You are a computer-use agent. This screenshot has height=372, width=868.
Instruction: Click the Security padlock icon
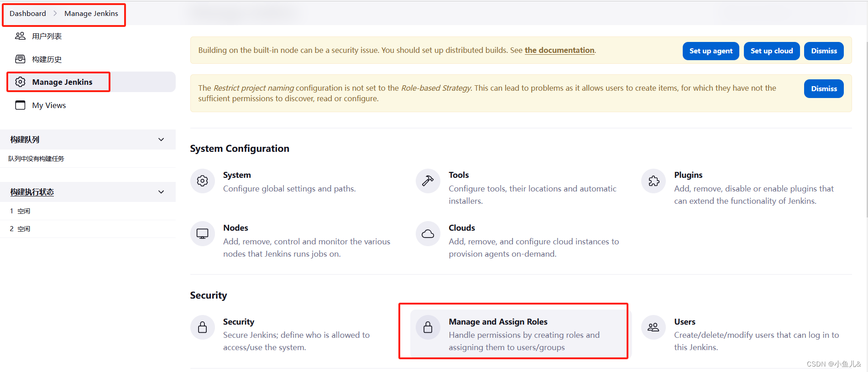[x=202, y=327]
